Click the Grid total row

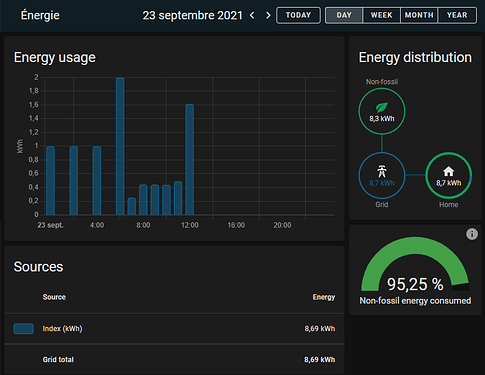(x=174, y=360)
